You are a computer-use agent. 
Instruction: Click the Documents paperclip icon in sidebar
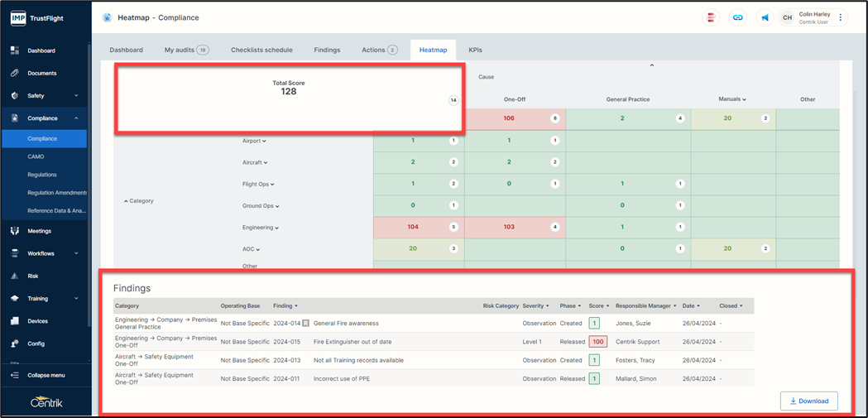pyautogui.click(x=15, y=73)
